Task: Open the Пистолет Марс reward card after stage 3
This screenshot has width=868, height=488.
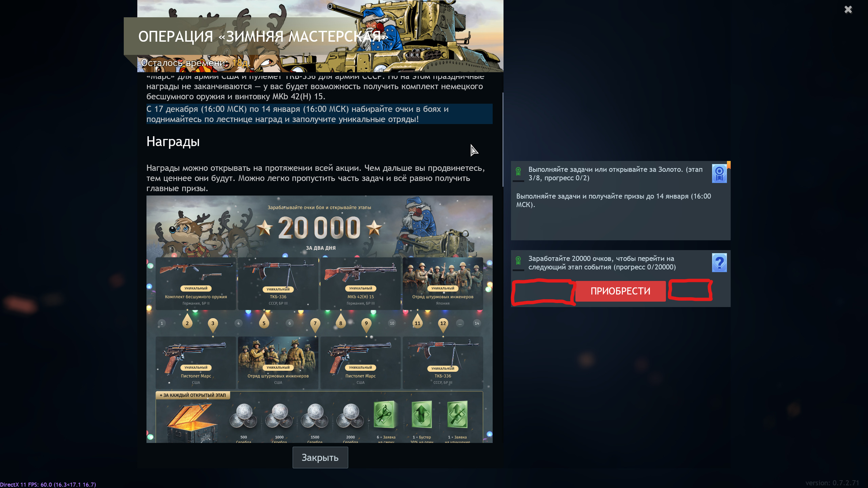Action: 196,363
